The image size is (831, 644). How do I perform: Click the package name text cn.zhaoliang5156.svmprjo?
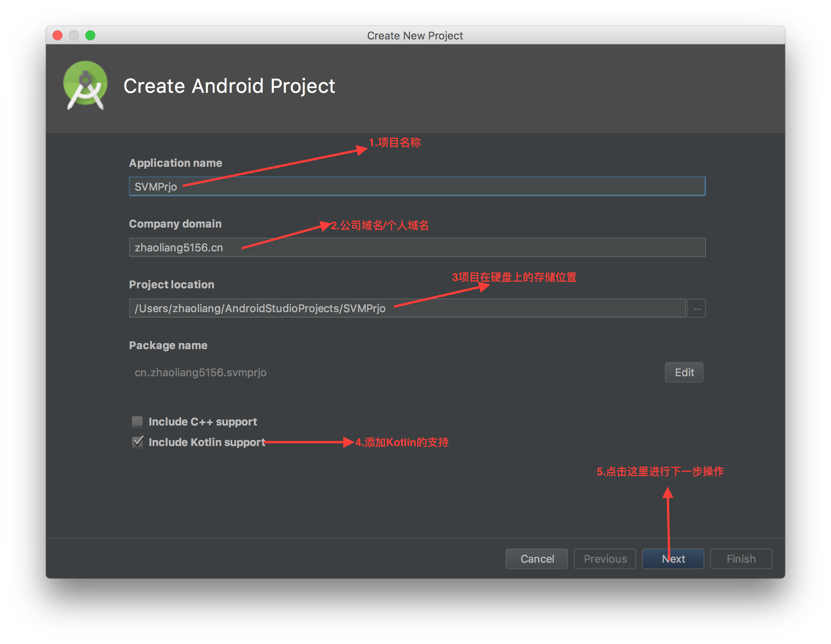(x=200, y=373)
